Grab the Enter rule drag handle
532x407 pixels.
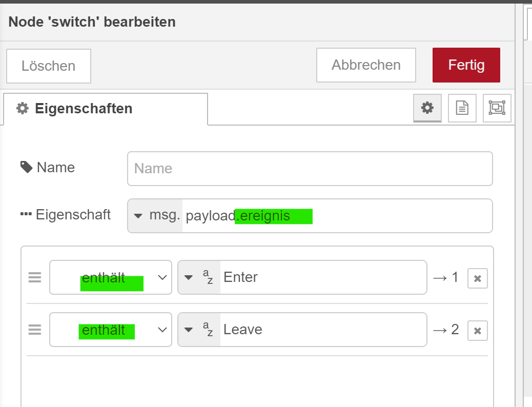34,278
